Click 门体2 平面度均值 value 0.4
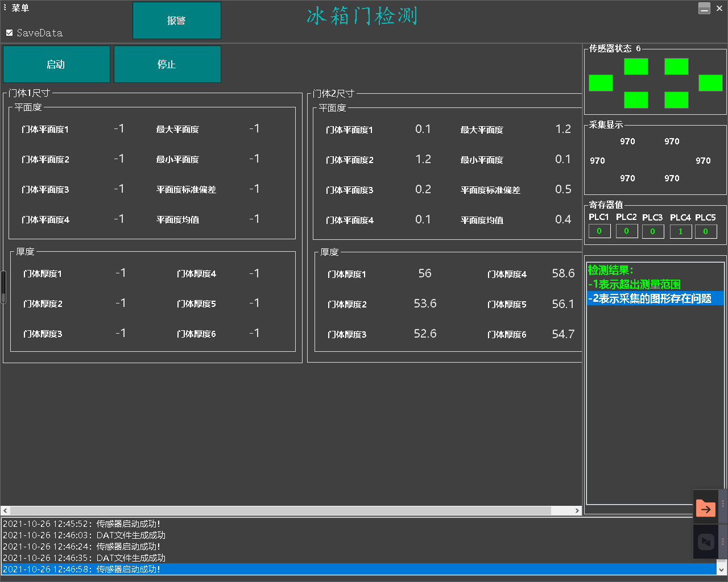The width and height of the screenshot is (728, 582). pos(563,219)
